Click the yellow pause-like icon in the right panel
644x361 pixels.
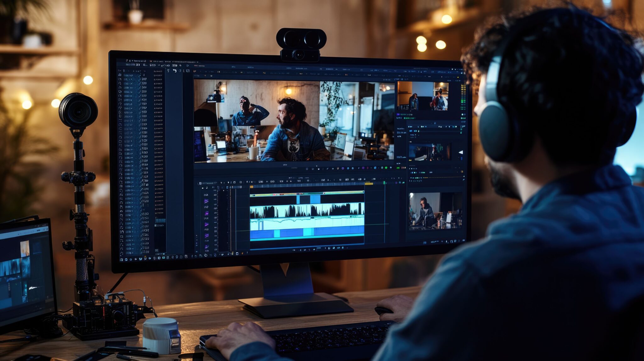(x=462, y=172)
